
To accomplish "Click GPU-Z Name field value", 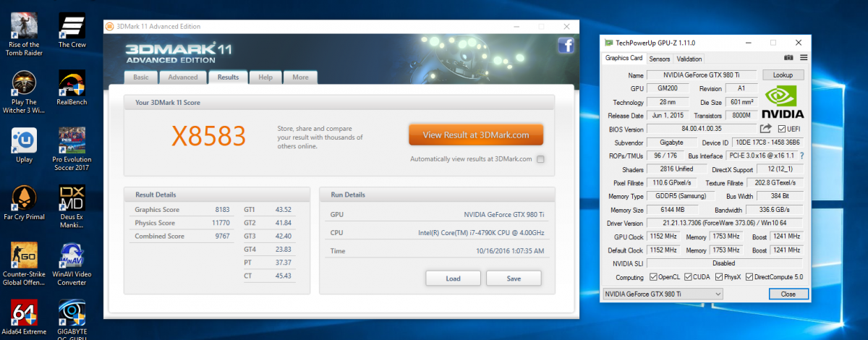I will coord(702,75).
